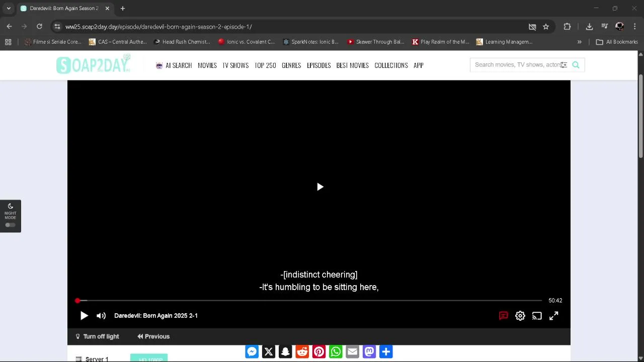This screenshot has width=644, height=362.
Task: Open more share options plus icon
Action: pyautogui.click(x=386, y=352)
